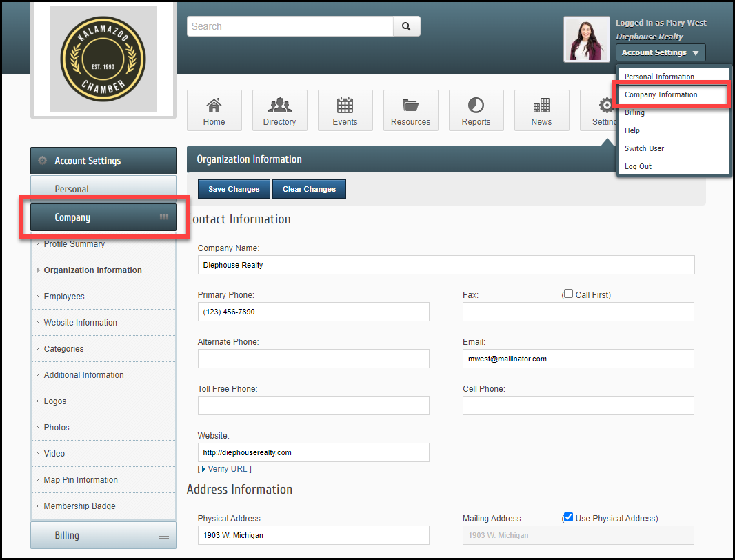Click the search magnifier button
Screen dimensions: 735x560
click(x=406, y=26)
